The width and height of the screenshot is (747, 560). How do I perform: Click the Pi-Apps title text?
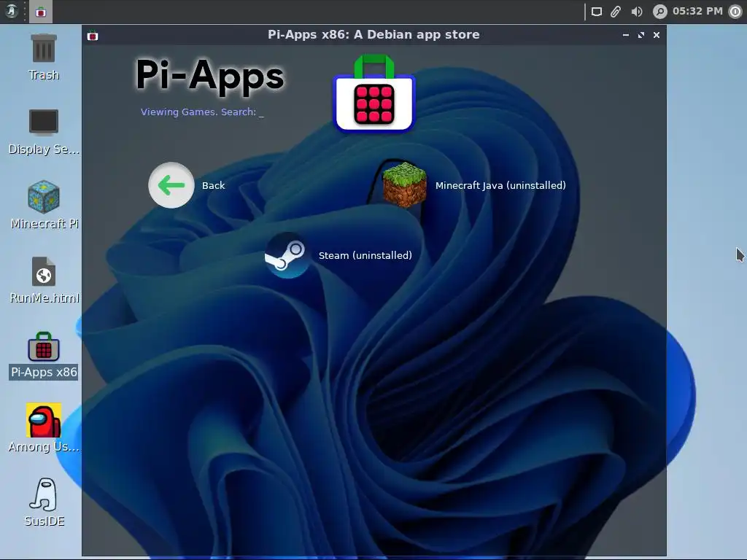(209, 75)
